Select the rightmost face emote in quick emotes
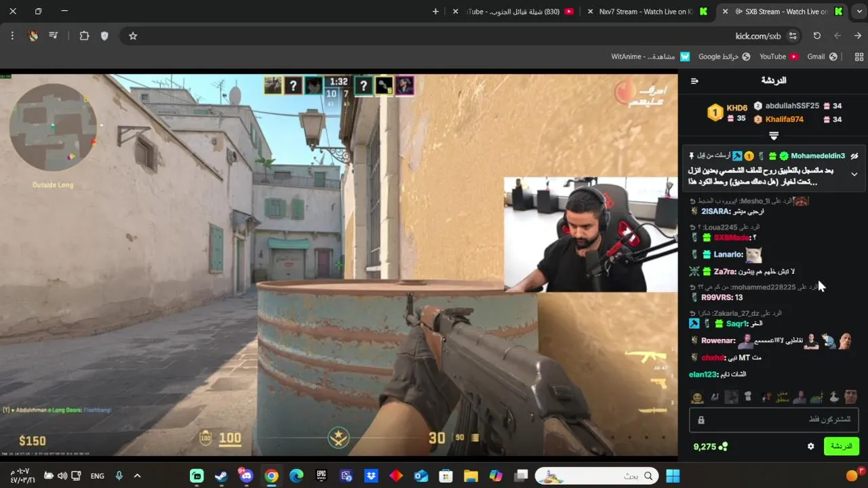The height and width of the screenshot is (488, 868). click(x=850, y=397)
